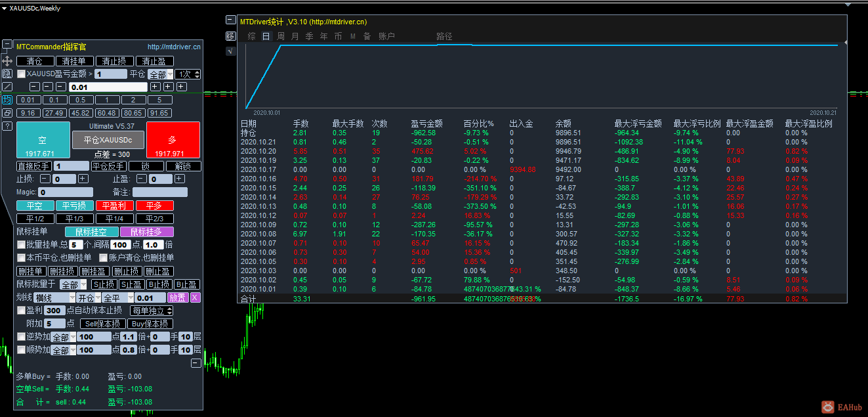The image size is (868, 417).
Task: Click the 直接反手 reverse button
Action: tap(34, 166)
